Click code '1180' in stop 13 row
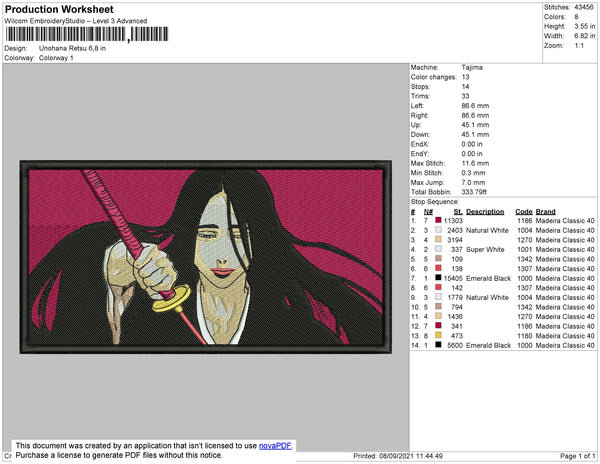This screenshot has width=600, height=464. (x=525, y=336)
